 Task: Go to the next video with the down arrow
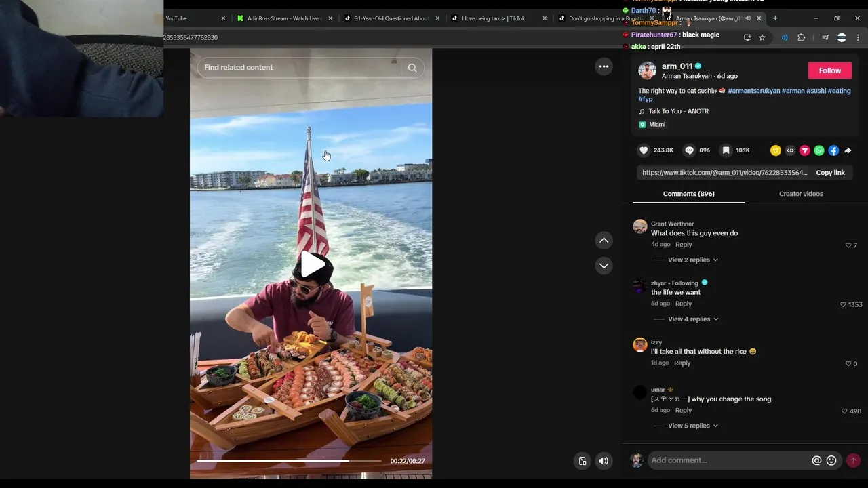(604, 266)
